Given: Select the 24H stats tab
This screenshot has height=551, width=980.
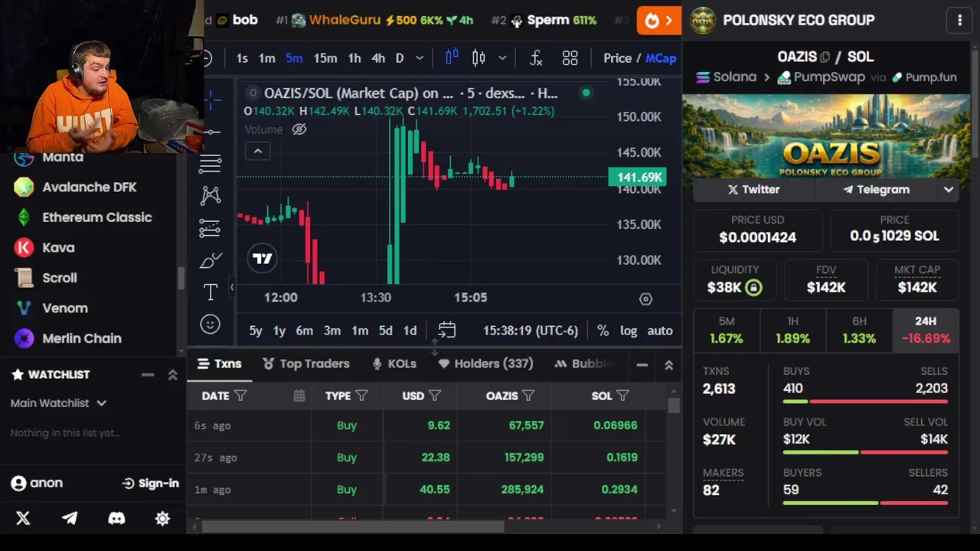Looking at the screenshot, I should coord(926,330).
